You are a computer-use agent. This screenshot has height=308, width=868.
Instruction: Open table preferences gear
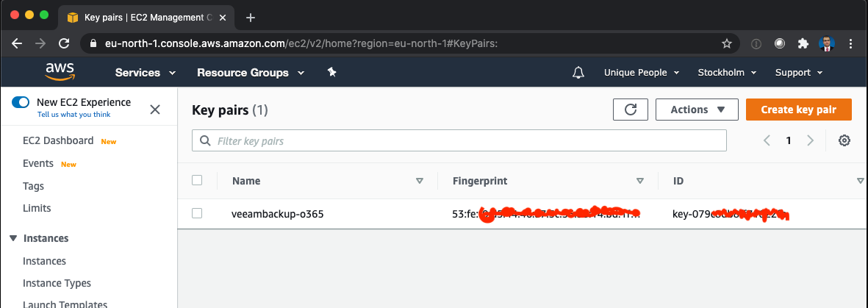pyautogui.click(x=844, y=140)
